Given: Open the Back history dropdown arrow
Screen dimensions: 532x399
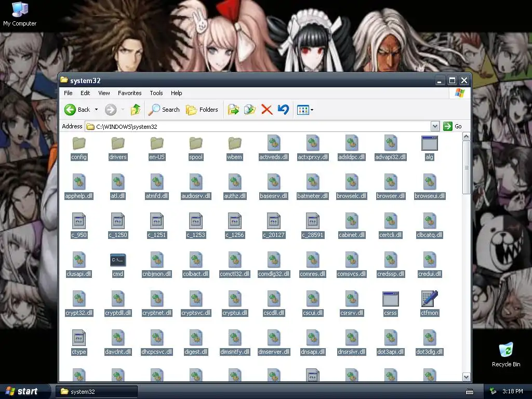Looking at the screenshot, I should [96, 110].
